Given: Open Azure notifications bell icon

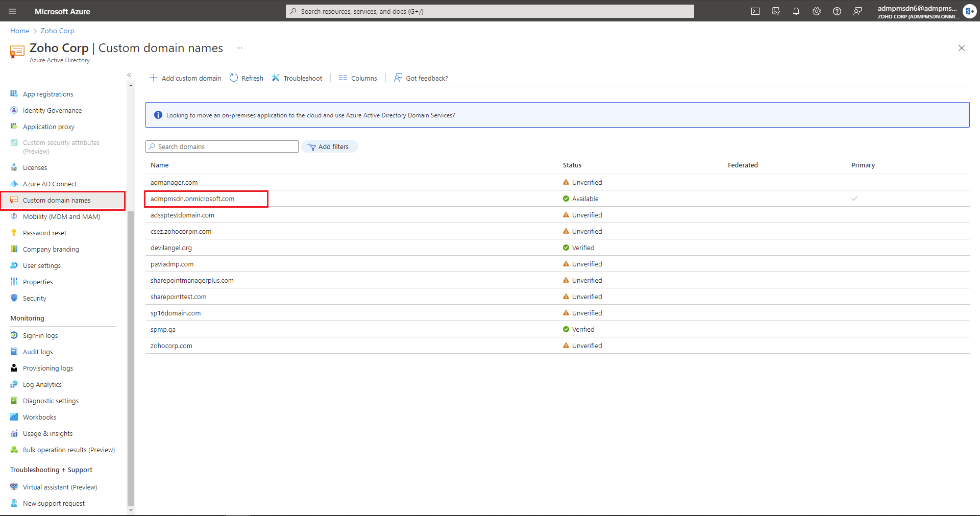Looking at the screenshot, I should [x=796, y=11].
